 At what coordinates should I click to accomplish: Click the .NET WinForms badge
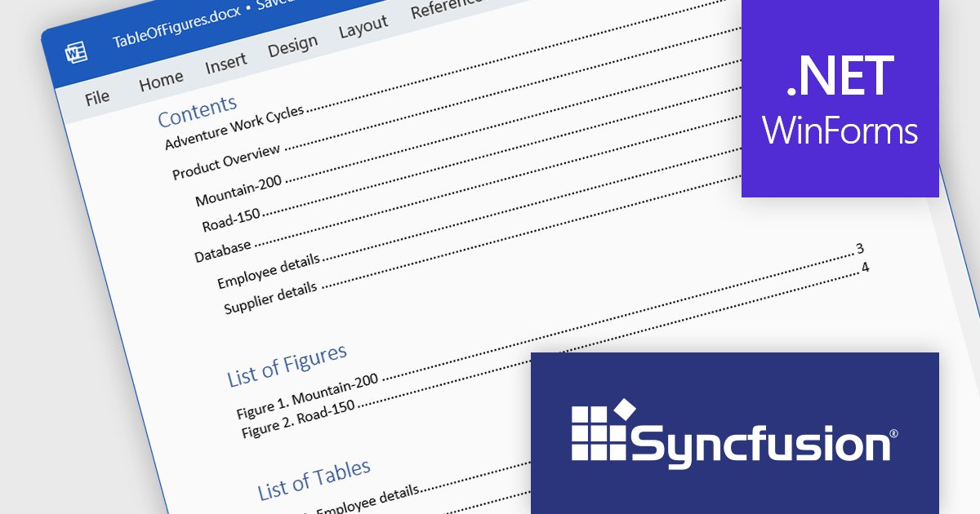coord(840,98)
